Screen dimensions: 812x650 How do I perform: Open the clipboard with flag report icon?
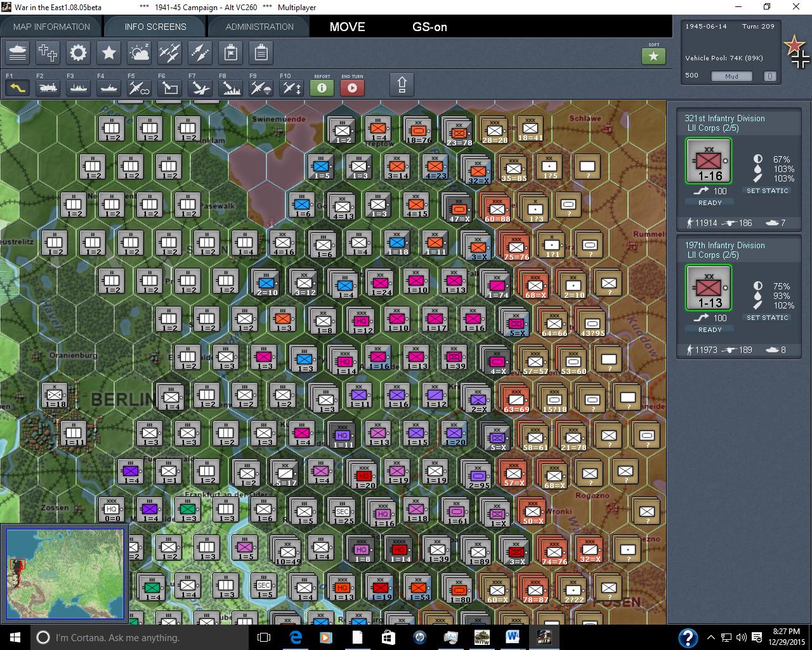pos(230,53)
